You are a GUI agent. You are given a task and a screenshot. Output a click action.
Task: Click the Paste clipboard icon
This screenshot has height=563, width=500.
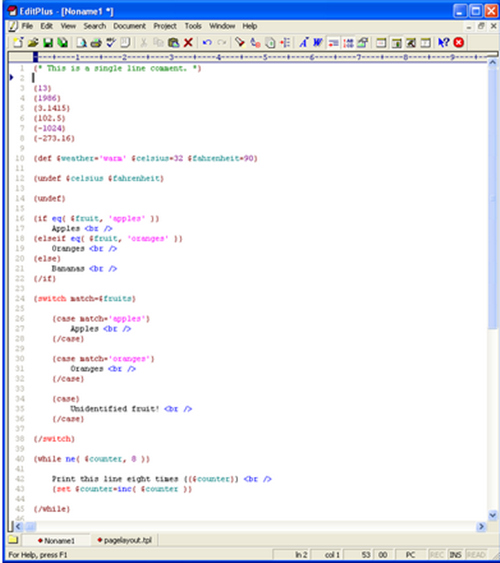coord(174,42)
